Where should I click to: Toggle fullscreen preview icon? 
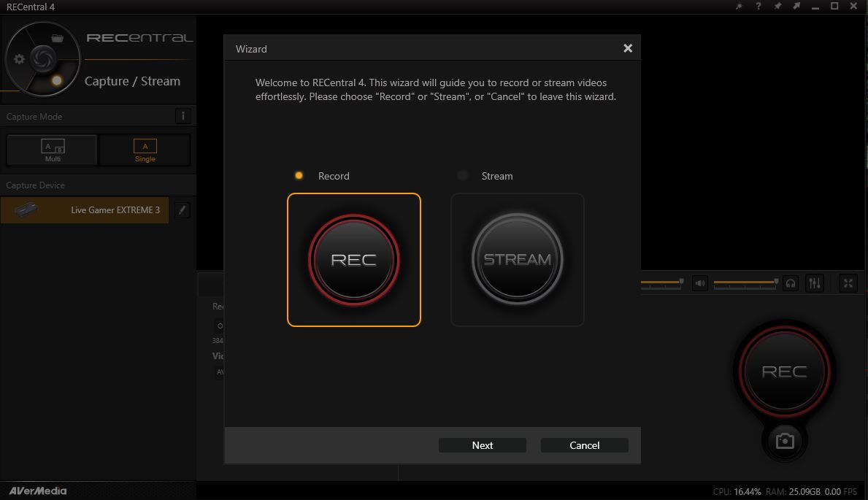pos(848,283)
